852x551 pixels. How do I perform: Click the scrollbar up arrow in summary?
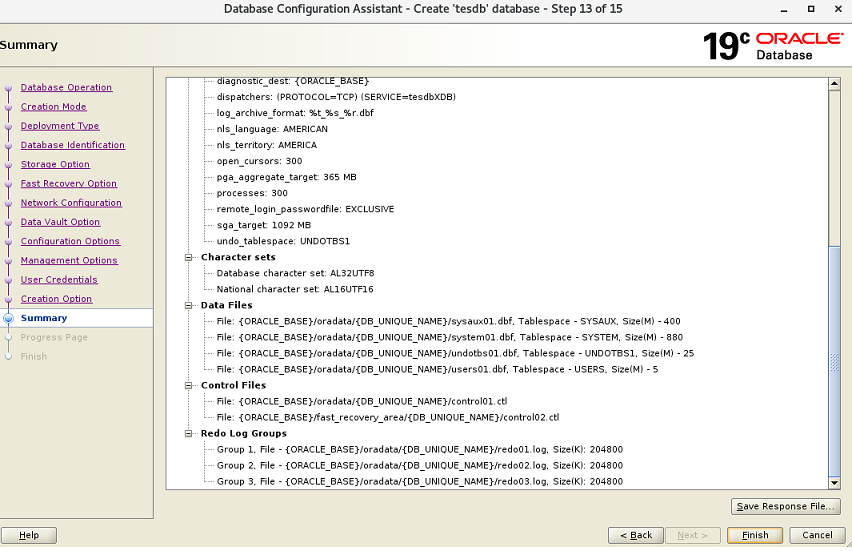click(x=834, y=84)
